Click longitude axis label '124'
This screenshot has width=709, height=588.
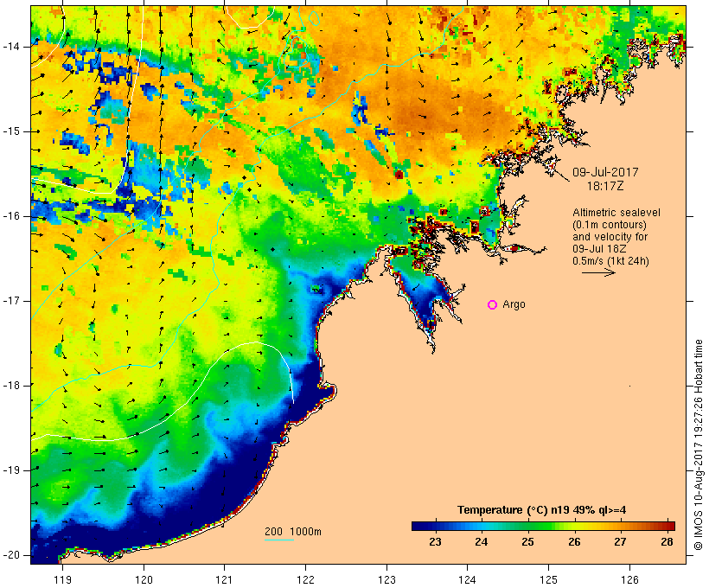click(x=468, y=580)
